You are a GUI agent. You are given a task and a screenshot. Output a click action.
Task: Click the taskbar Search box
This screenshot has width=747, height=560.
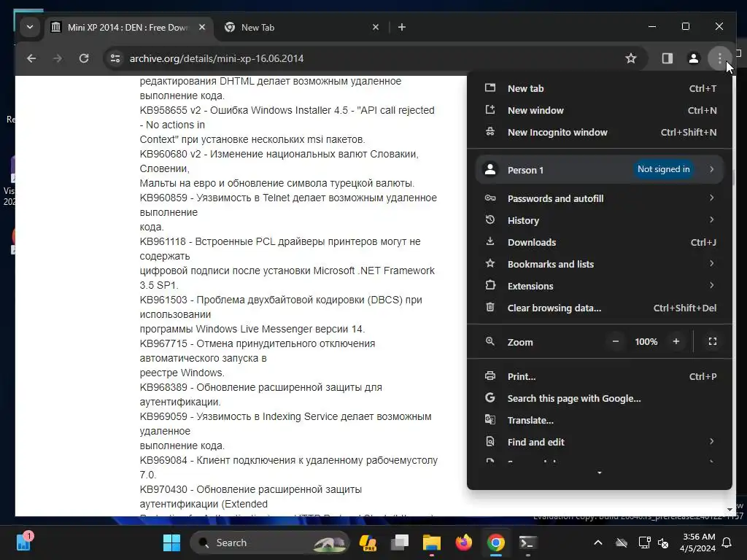(x=270, y=542)
